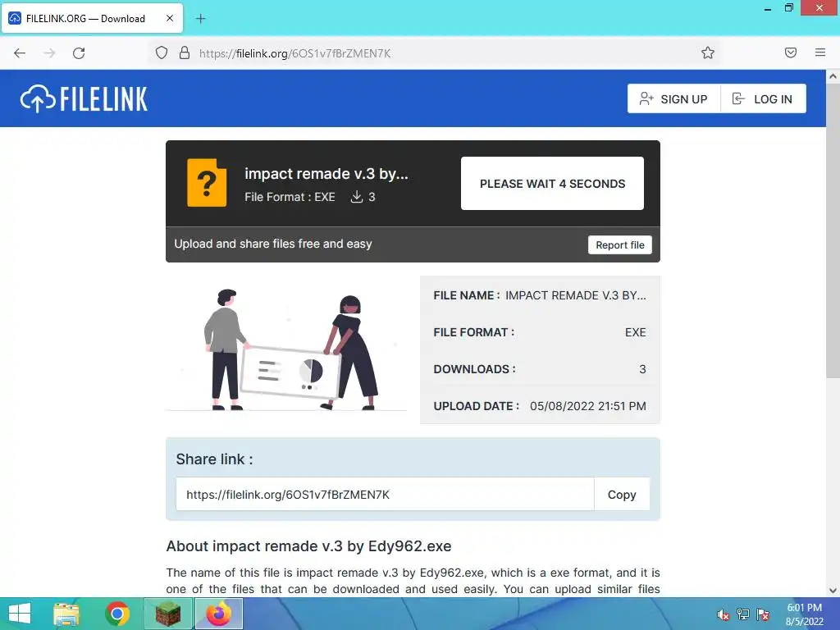
Task: Go back with the browser back arrow
Action: pyautogui.click(x=20, y=53)
